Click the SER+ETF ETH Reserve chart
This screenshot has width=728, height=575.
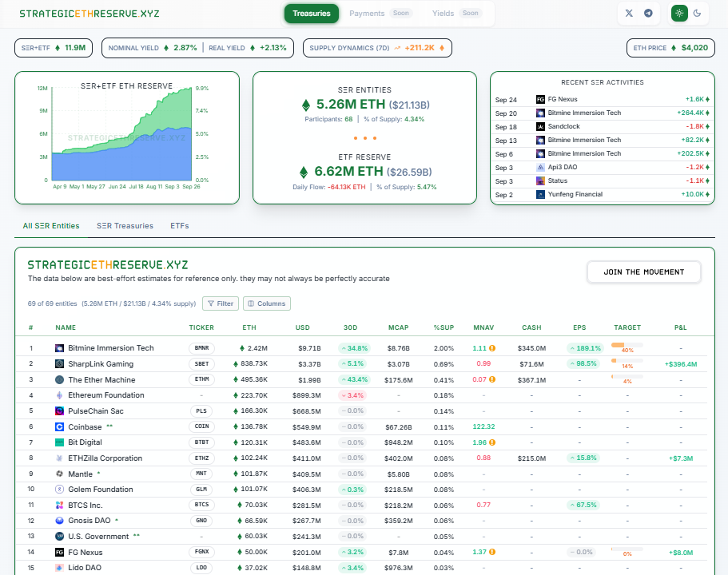[126, 136]
